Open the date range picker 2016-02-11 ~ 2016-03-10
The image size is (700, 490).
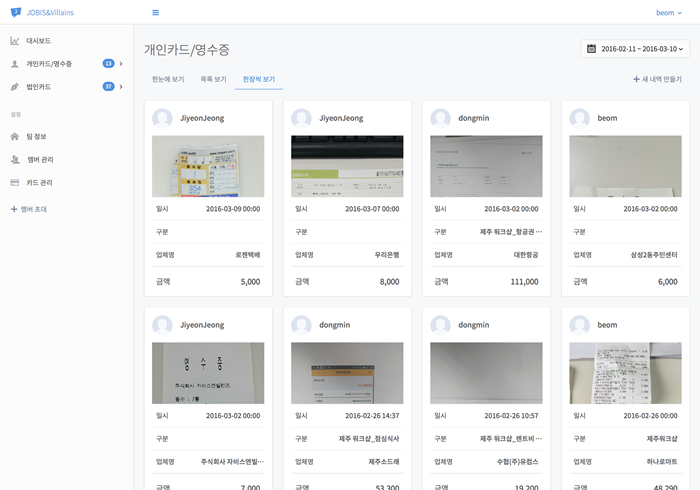[635, 49]
